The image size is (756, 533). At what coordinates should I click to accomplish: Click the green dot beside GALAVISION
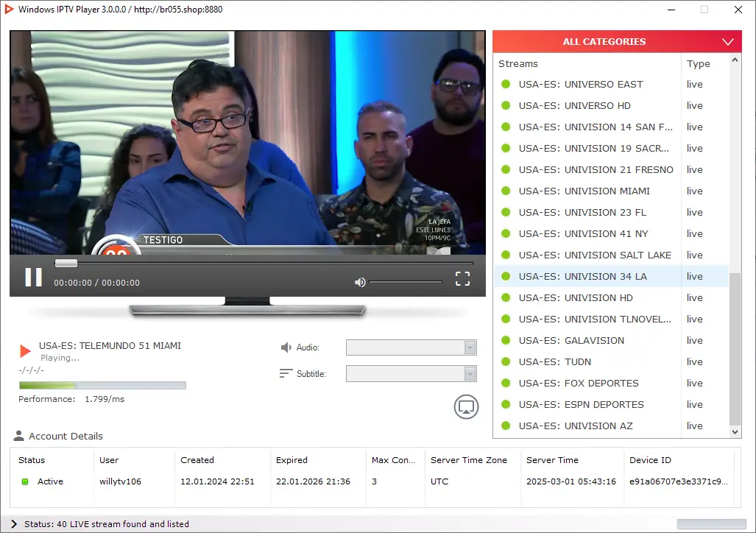(x=506, y=341)
